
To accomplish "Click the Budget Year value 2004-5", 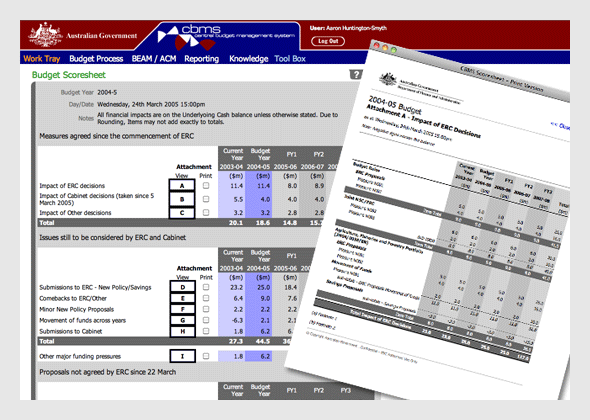I will (107, 92).
